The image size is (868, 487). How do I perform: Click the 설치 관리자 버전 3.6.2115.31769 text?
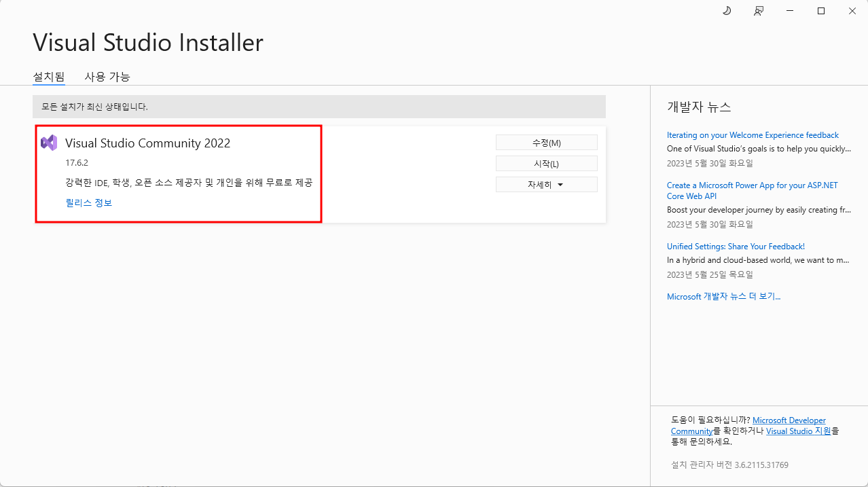pos(729,465)
